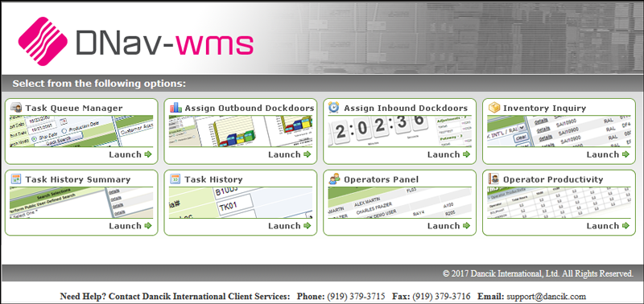The height and width of the screenshot is (304, 644).
Task: Launch Assign Outbound Dockdoors
Action: point(290,154)
